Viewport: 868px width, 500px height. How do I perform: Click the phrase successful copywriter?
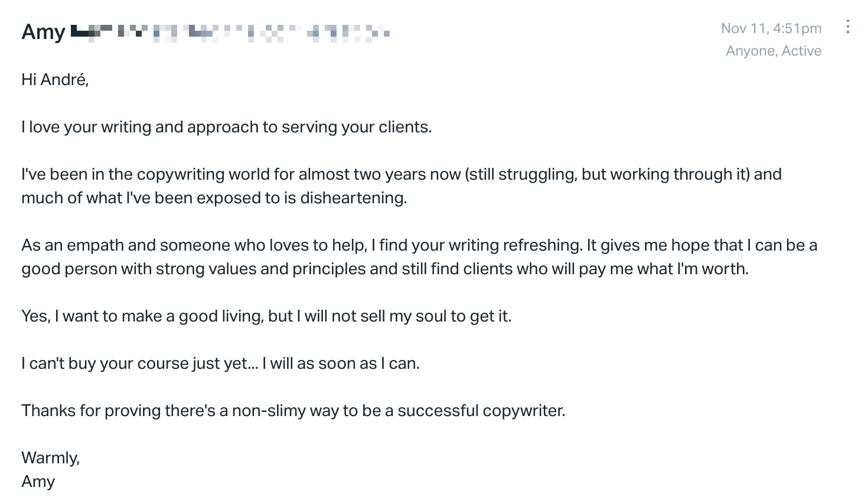tap(481, 411)
